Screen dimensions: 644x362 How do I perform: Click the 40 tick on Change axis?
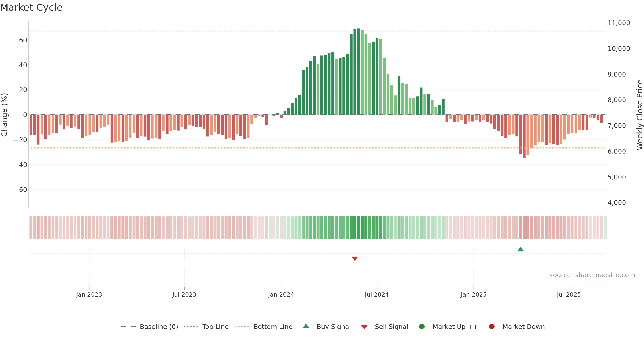[x=23, y=65]
